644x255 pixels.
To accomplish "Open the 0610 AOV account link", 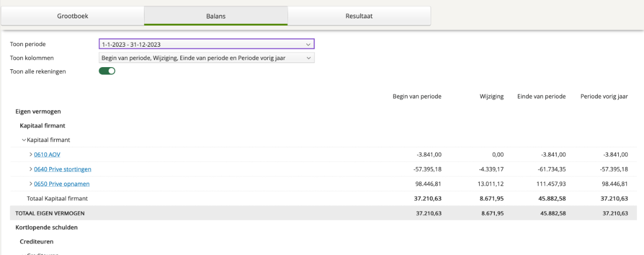I will click(x=47, y=155).
